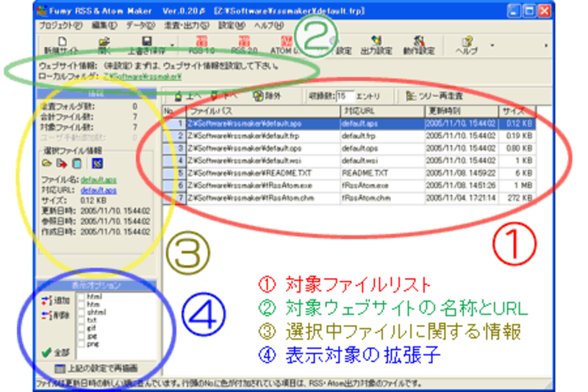Viewport: 588px width, 392px height.
Task: Open the 編集 menu
Action: pyautogui.click(x=104, y=26)
